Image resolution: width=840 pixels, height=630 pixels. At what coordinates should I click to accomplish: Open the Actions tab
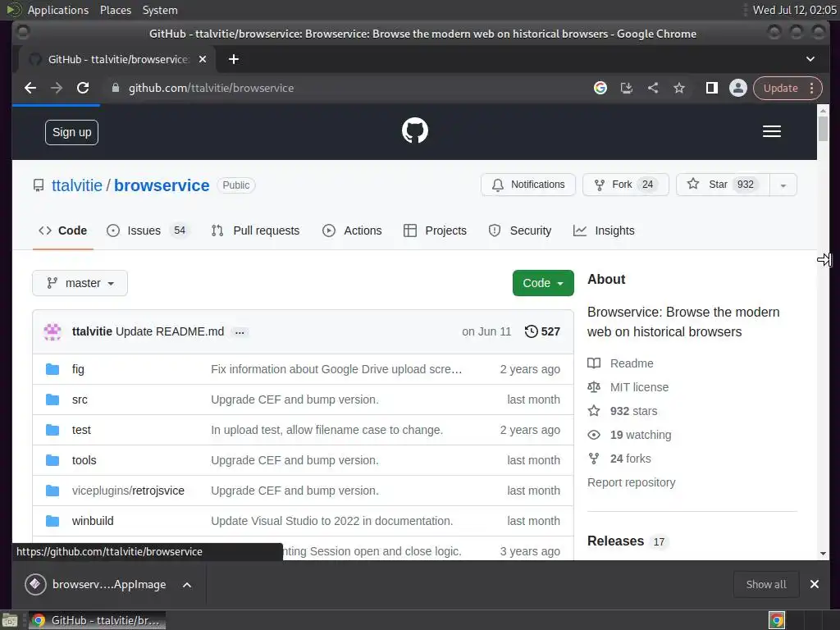click(352, 231)
